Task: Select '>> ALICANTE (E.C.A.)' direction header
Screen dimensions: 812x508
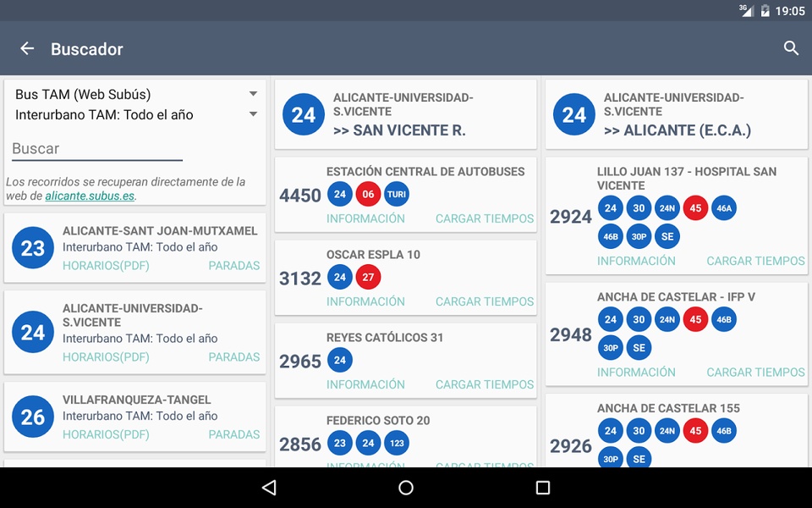Action: pos(678,130)
